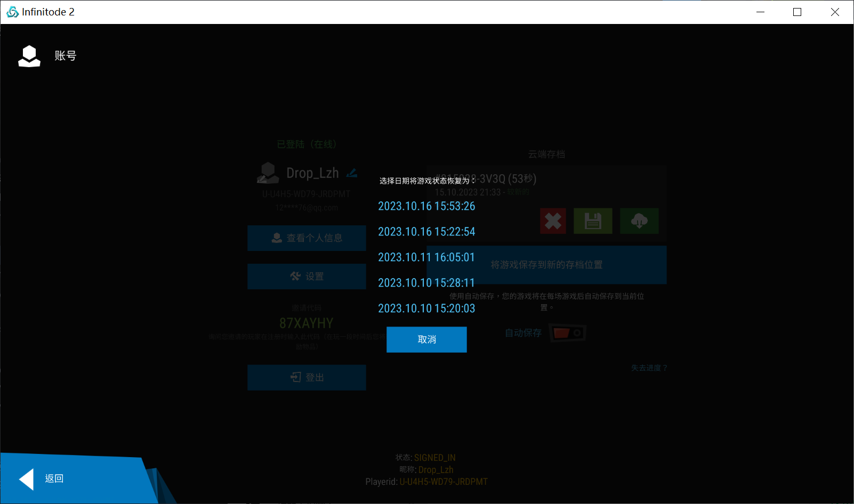Click the white back arrow icon

click(x=27, y=479)
